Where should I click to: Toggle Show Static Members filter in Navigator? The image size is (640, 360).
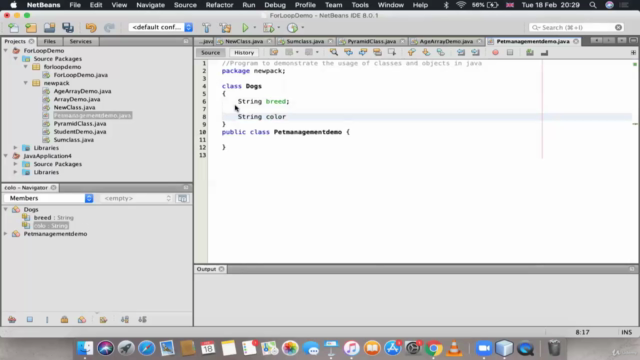pyautogui.click(x=47, y=320)
